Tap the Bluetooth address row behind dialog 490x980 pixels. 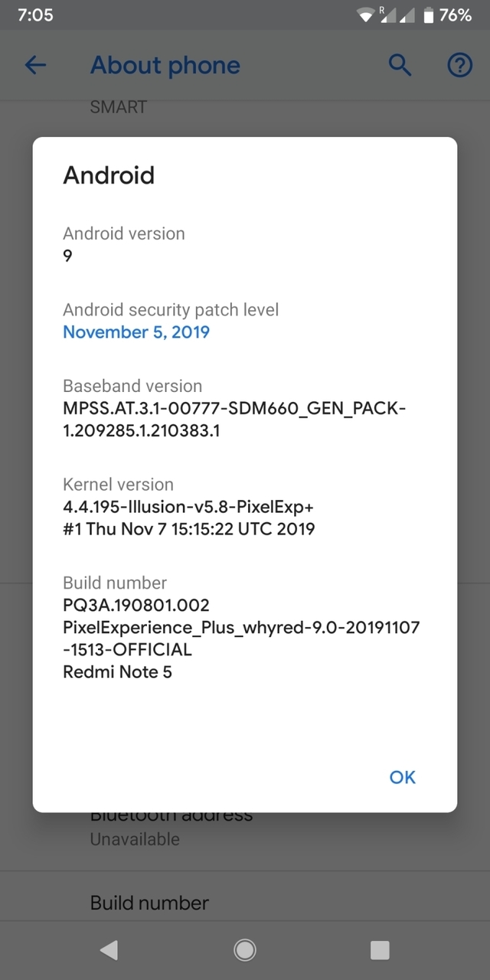[171, 825]
